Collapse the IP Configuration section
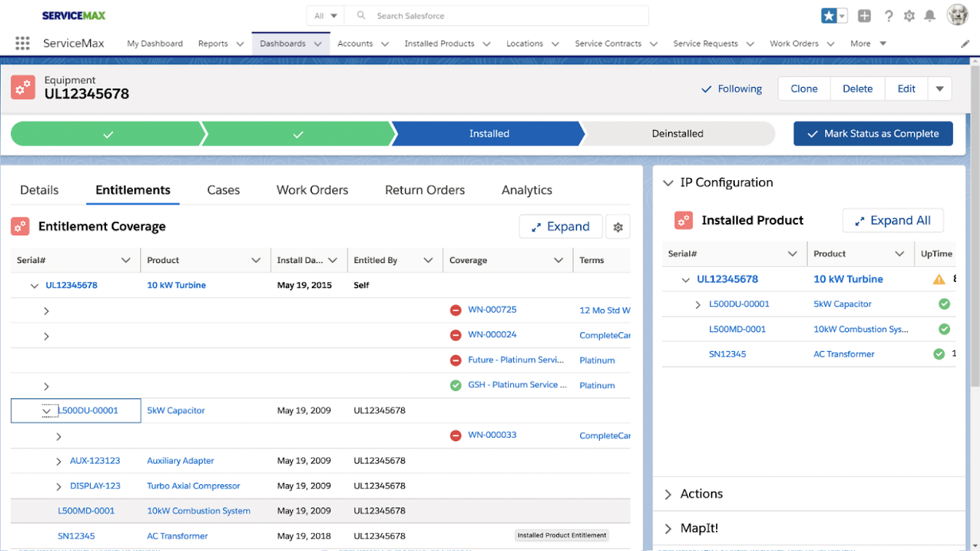The image size is (980, 551). [x=668, y=183]
